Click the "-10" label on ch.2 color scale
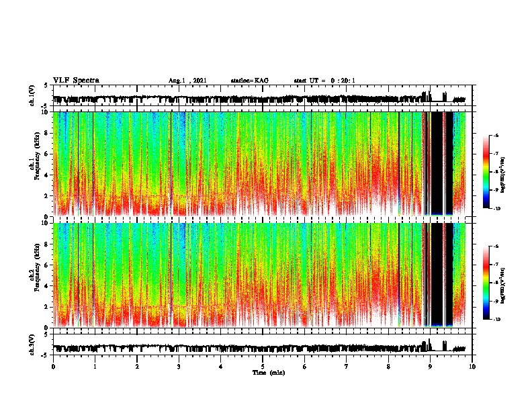This screenshot has height=411, width=532. coord(497,320)
